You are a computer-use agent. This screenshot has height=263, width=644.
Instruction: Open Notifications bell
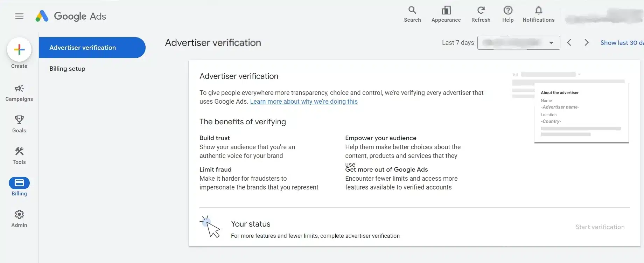pyautogui.click(x=538, y=14)
